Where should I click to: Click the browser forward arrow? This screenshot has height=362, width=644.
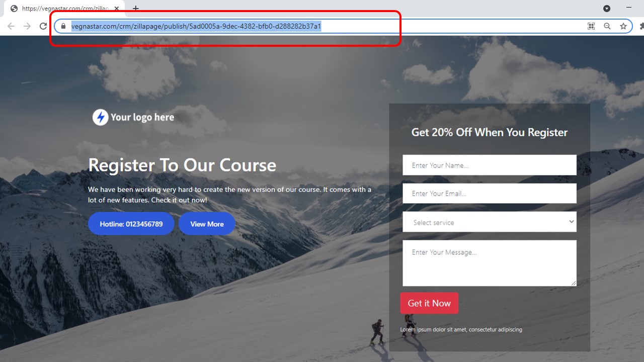click(x=27, y=26)
